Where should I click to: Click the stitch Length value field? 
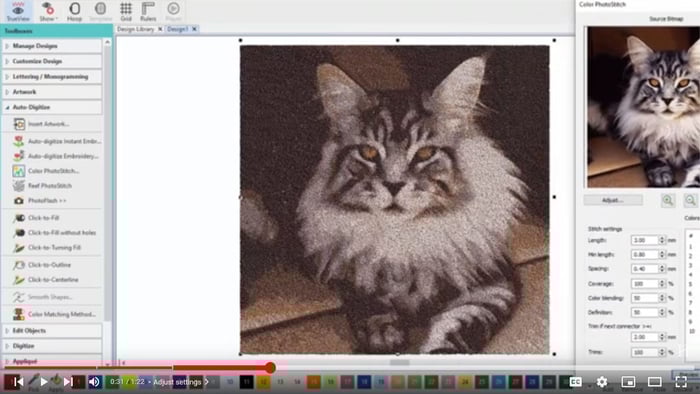point(645,240)
